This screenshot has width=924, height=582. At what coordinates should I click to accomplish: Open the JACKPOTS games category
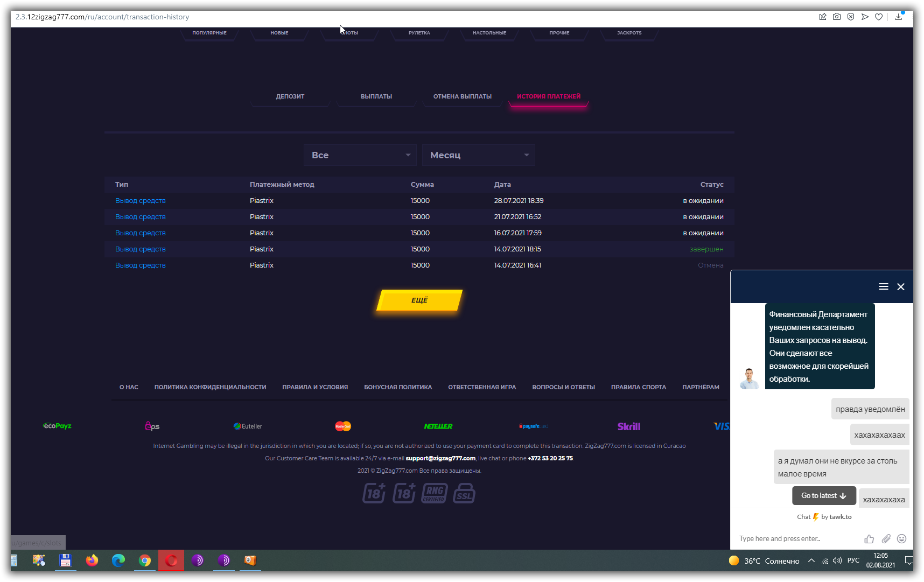tap(629, 33)
